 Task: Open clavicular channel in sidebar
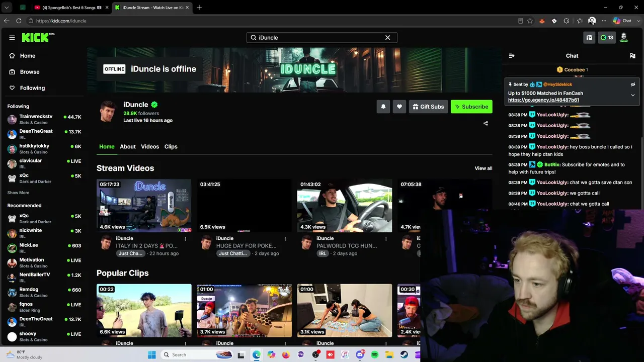[43, 163]
